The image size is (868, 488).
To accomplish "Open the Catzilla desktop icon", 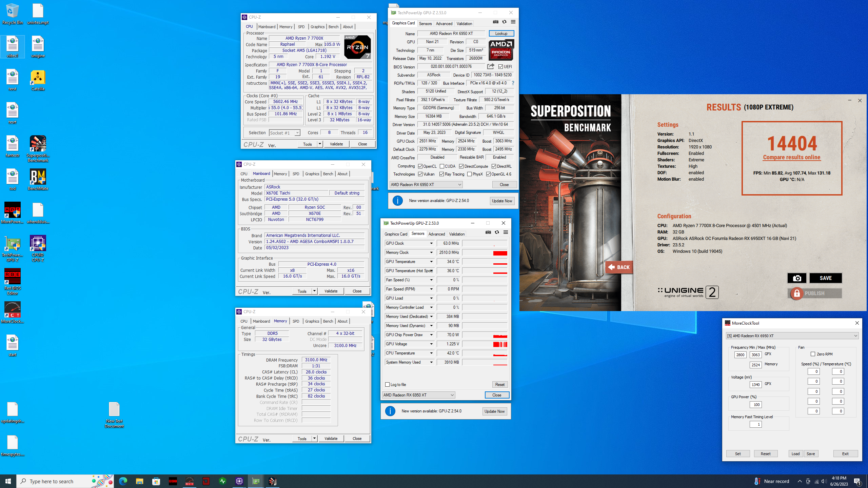I will point(38,80).
